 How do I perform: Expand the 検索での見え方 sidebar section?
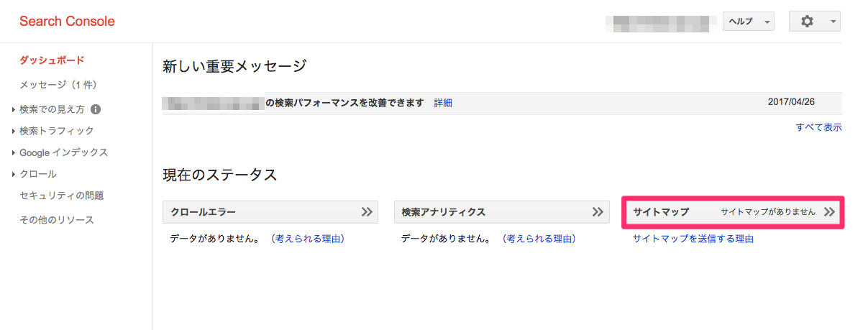[x=52, y=110]
